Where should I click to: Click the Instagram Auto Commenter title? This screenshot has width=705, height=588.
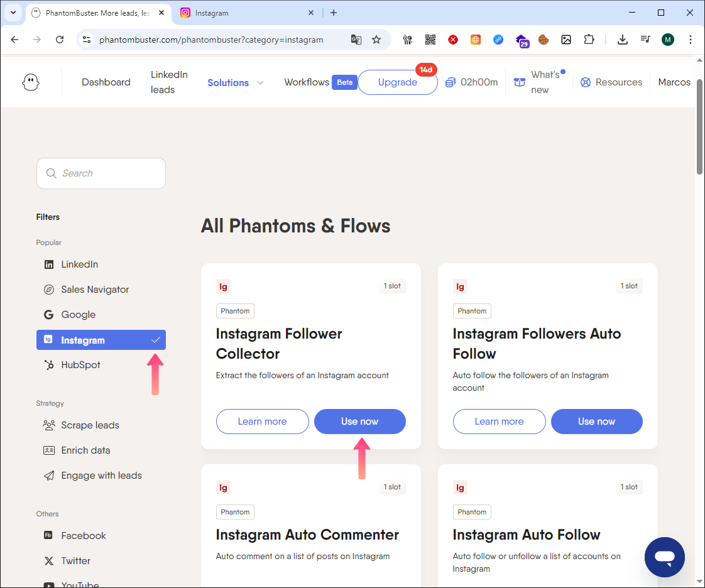click(307, 535)
